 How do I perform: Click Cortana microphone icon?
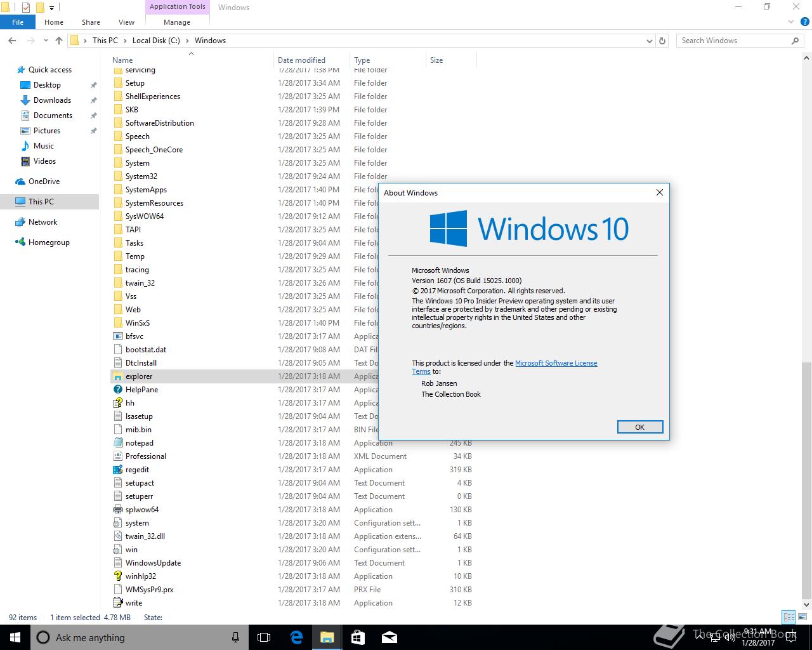pos(235,637)
